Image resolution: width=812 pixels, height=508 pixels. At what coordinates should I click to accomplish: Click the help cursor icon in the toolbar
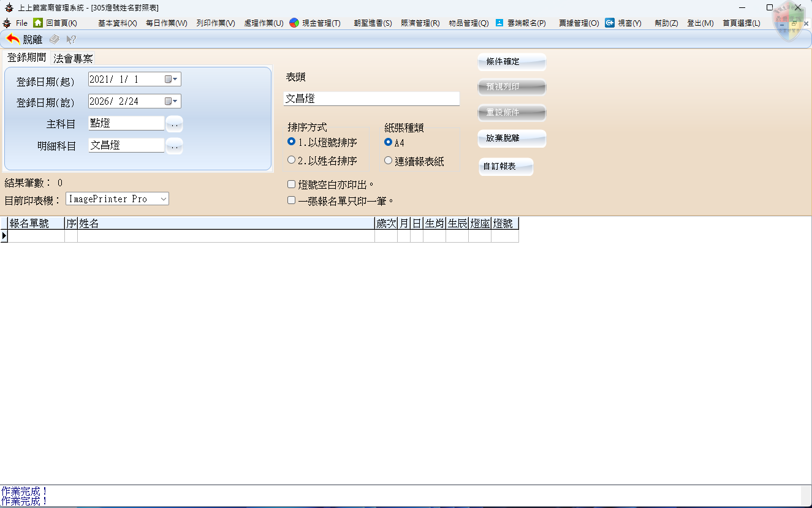[x=71, y=39]
